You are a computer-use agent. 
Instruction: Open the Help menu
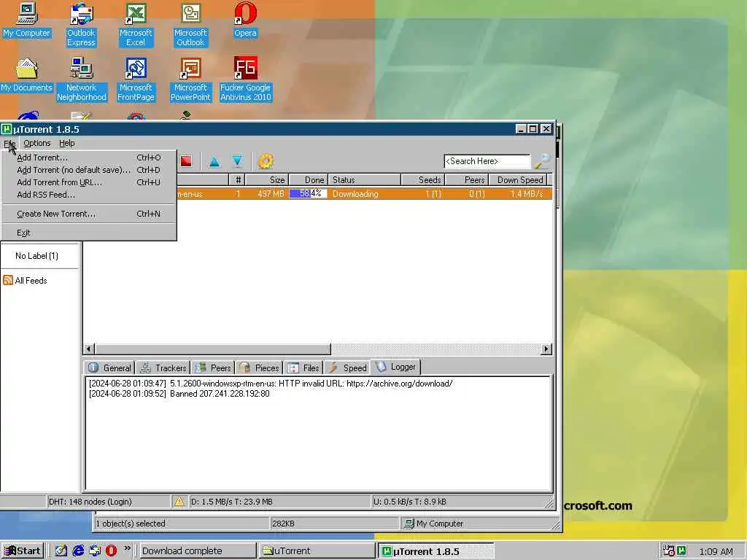click(x=66, y=143)
